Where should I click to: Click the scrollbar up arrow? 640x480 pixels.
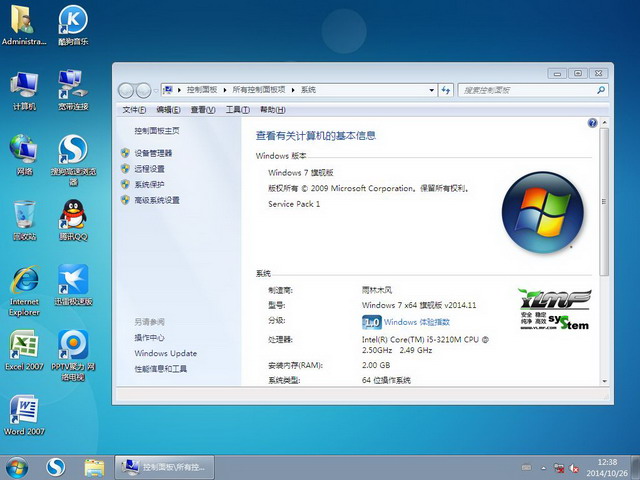click(604, 122)
